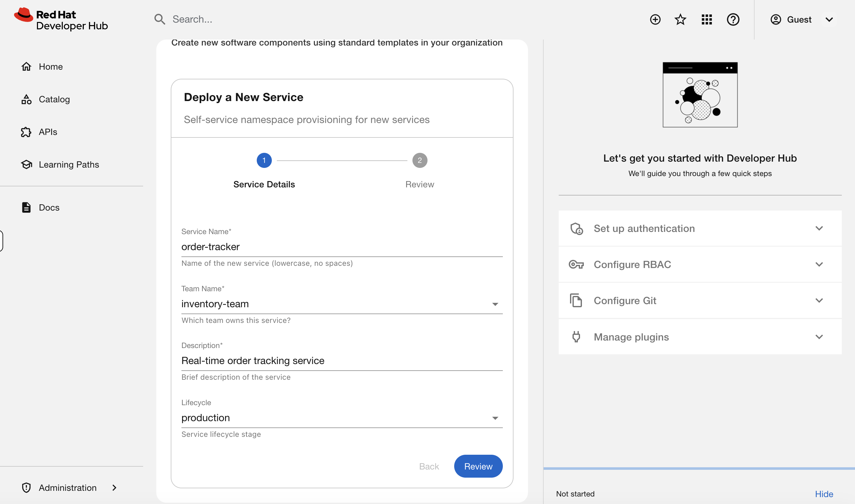Click the Manage plugins plug icon

pyautogui.click(x=576, y=337)
